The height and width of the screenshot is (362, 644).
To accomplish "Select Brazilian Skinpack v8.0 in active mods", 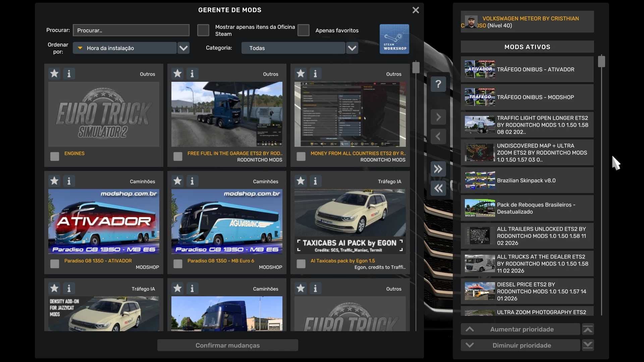I will 527,180.
